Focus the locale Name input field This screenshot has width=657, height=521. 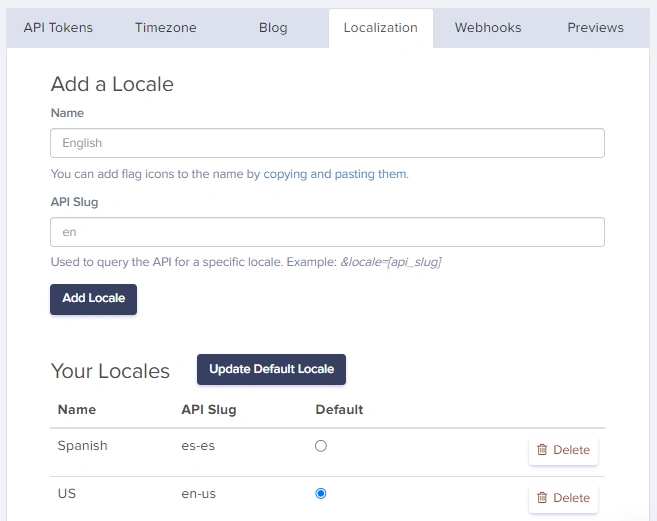click(x=327, y=143)
